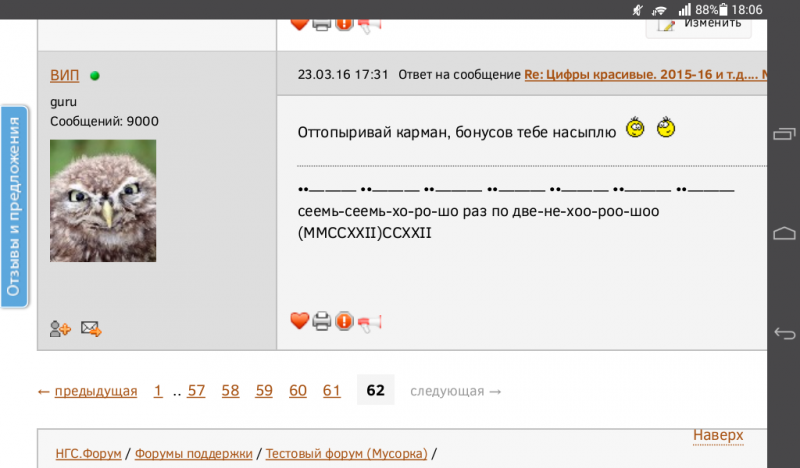Go to page 57
This screenshot has height=468, width=800.
pyautogui.click(x=196, y=391)
